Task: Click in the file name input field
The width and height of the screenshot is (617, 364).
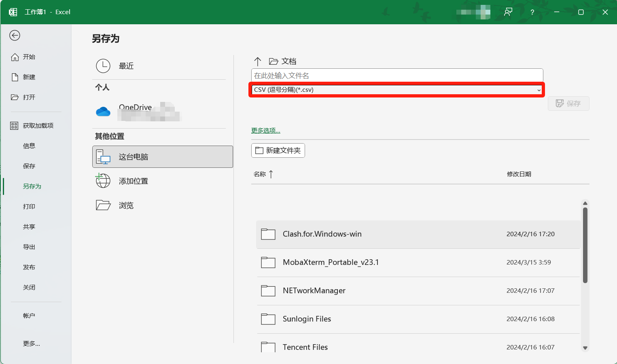Action: [x=396, y=76]
